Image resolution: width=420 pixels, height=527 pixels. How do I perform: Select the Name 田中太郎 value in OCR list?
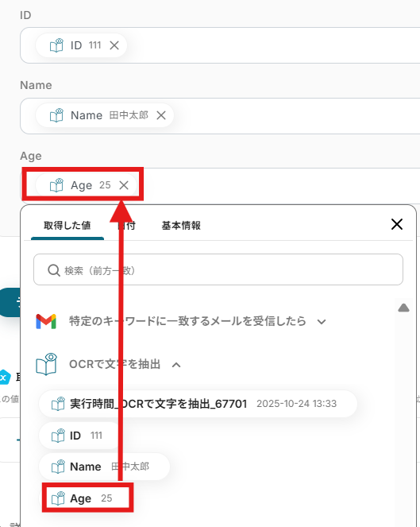coord(105,467)
